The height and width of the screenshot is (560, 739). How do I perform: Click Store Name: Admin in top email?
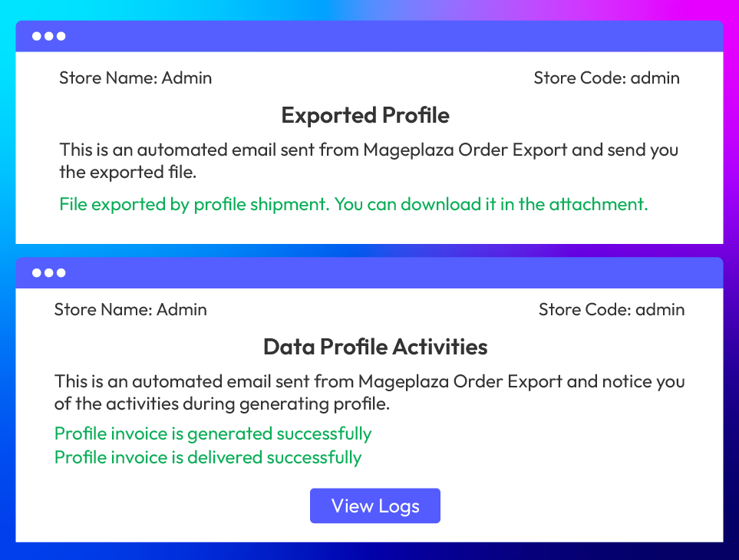click(136, 77)
